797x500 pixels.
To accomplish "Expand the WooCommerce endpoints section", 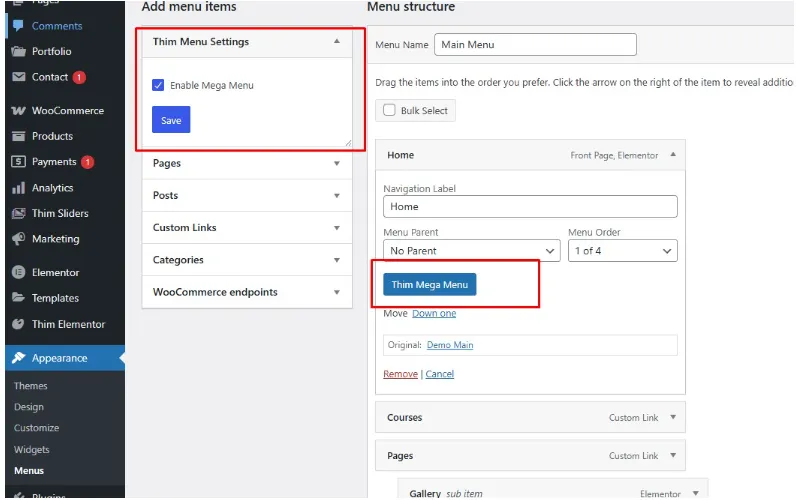I will [x=336, y=292].
